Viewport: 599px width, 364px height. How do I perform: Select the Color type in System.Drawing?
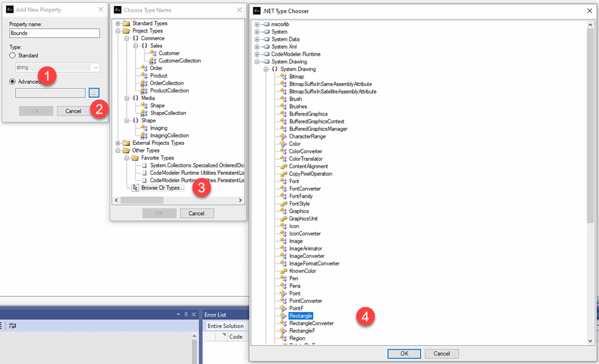point(294,143)
